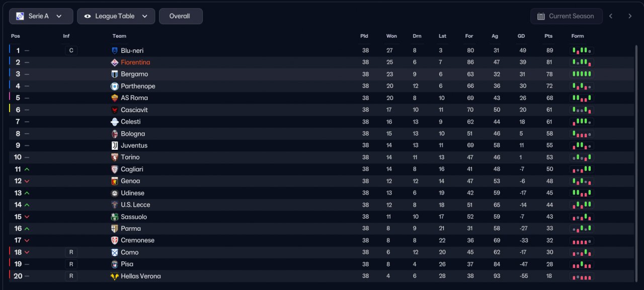The height and width of the screenshot is (290, 644).
Task: Click Bergamo's recent form indicator bars
Action: [582, 74]
